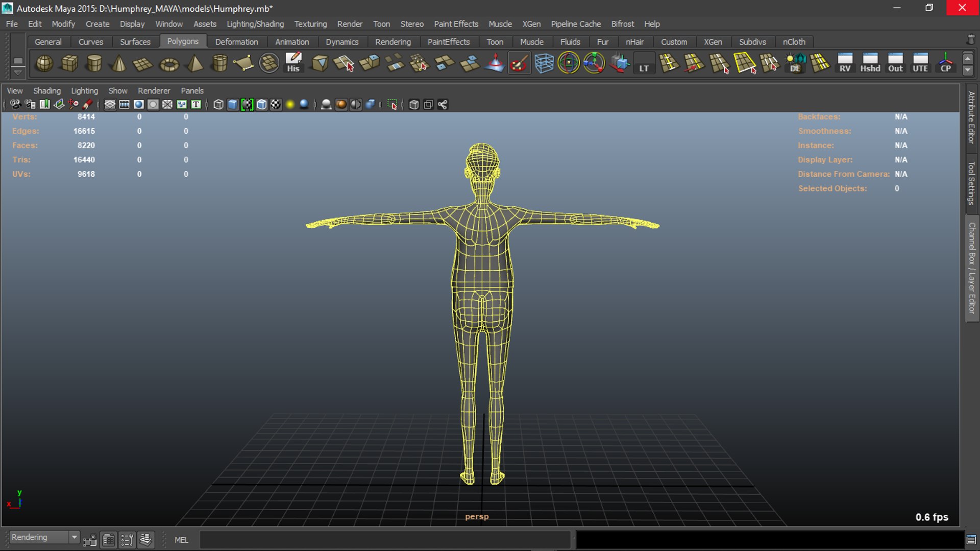Open the Attribute Editor side tab
This screenshot has width=980, height=551.
point(971,117)
